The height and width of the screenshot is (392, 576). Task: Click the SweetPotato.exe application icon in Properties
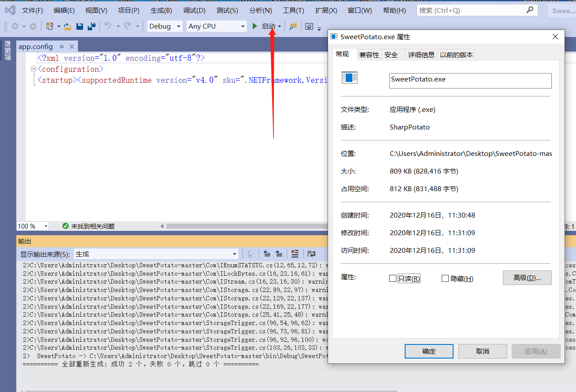(x=350, y=78)
